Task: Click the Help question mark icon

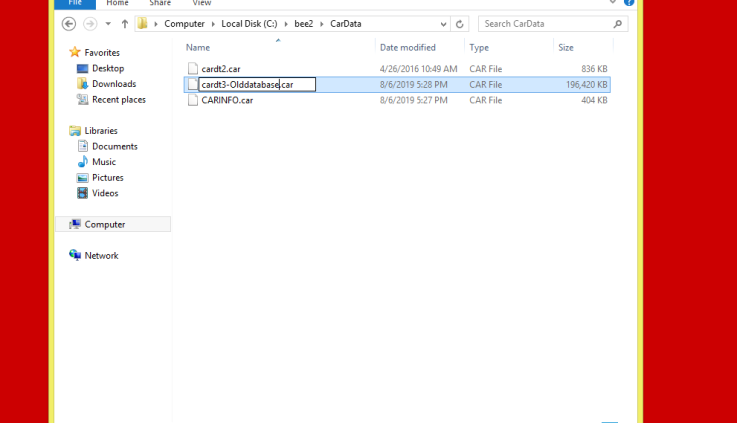Action: (x=629, y=3)
